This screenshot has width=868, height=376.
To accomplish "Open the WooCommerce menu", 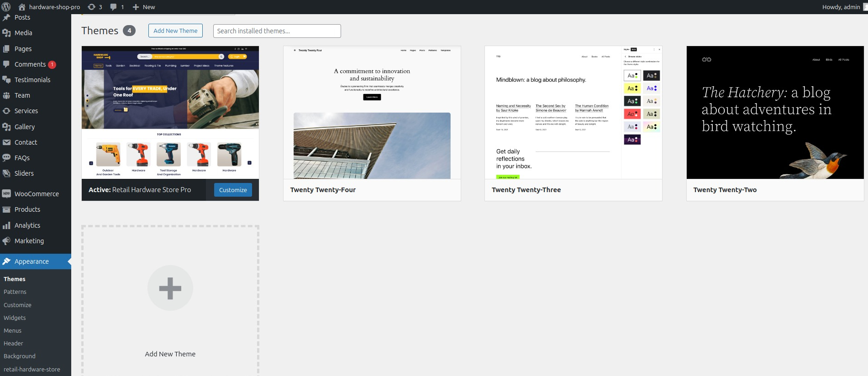I will pyautogui.click(x=36, y=193).
